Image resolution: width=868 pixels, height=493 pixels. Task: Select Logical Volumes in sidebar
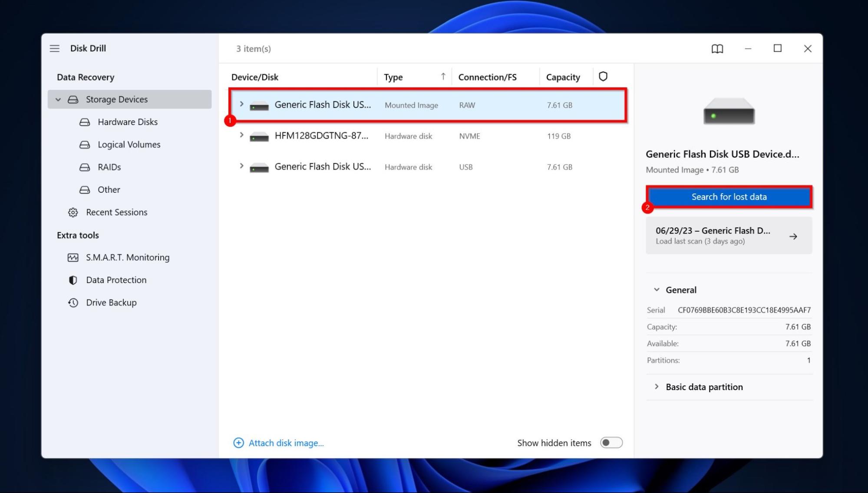click(129, 144)
